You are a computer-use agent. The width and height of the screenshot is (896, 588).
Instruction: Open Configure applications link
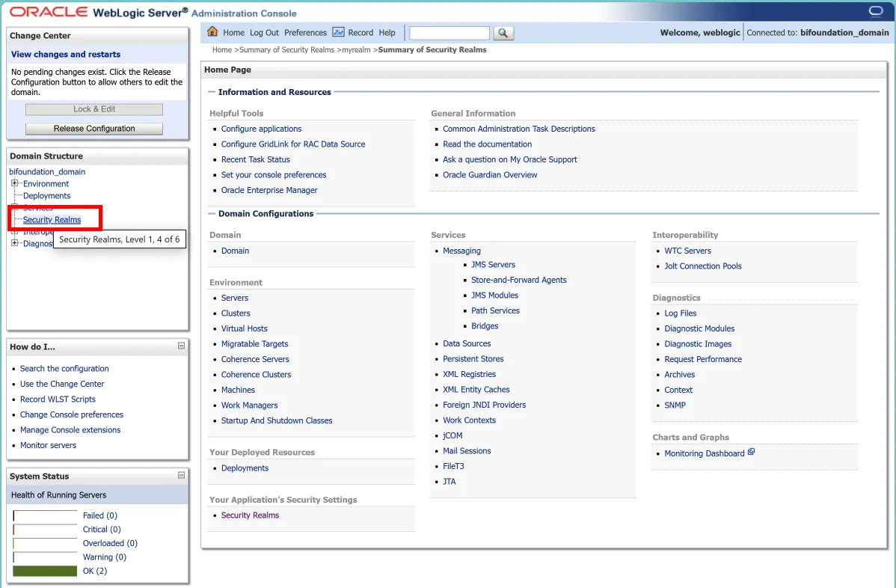pyautogui.click(x=261, y=129)
